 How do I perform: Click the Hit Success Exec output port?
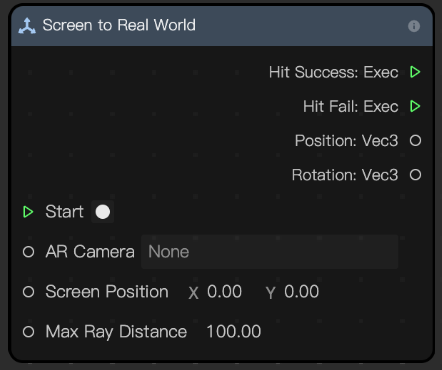click(415, 72)
